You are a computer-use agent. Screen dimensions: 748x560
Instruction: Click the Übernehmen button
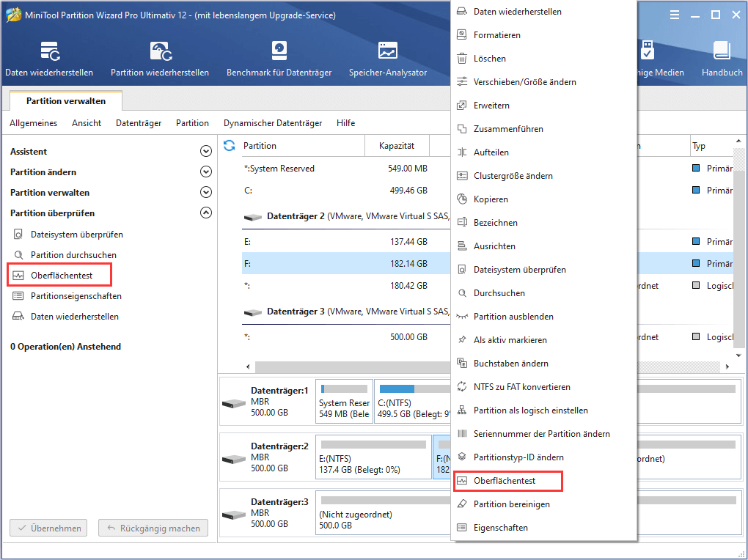tap(48, 528)
